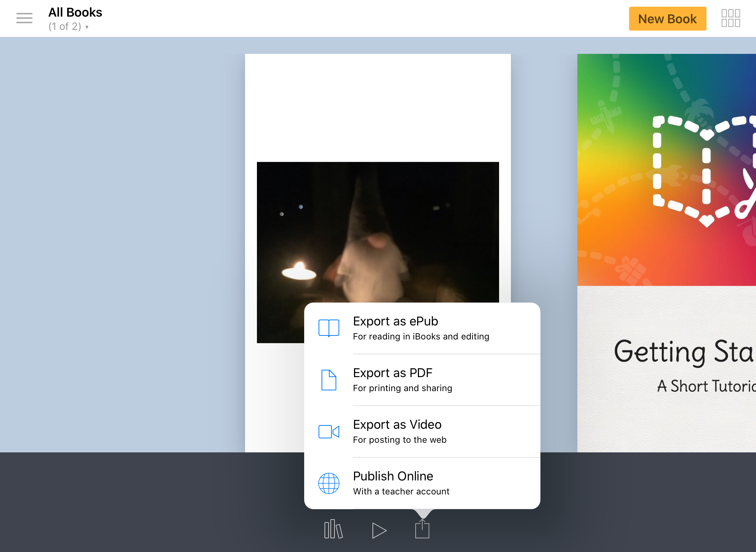The width and height of the screenshot is (756, 552).
Task: Click the globe Publish Online icon
Action: point(329,483)
